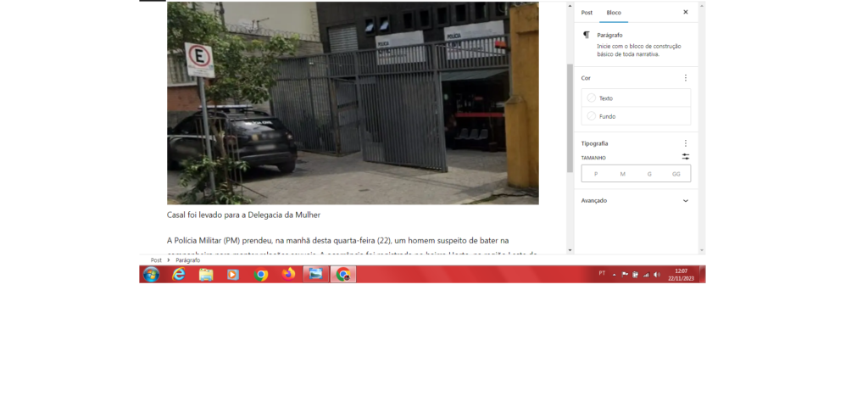Screen dimensions: 868x413
Task: Expand the Avançado section
Action: point(636,200)
